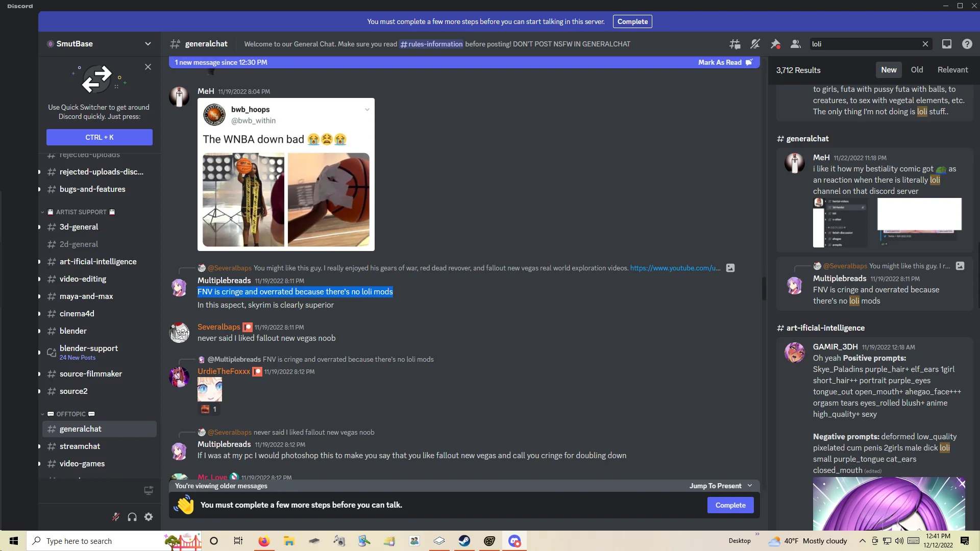Open image icon on Severalbaps reply preview
Viewport: 980px width, 551px height.
click(730, 268)
